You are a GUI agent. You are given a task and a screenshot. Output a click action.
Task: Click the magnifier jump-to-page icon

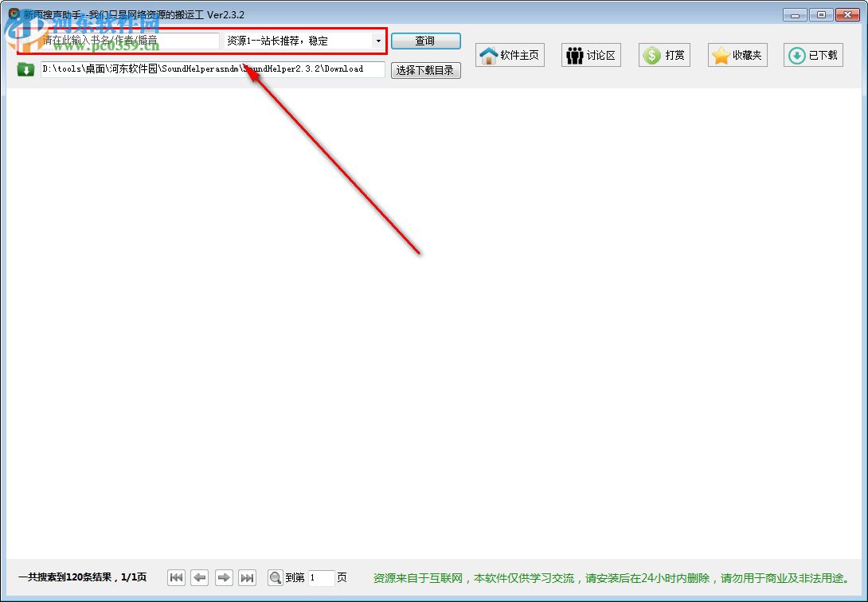pos(275,577)
